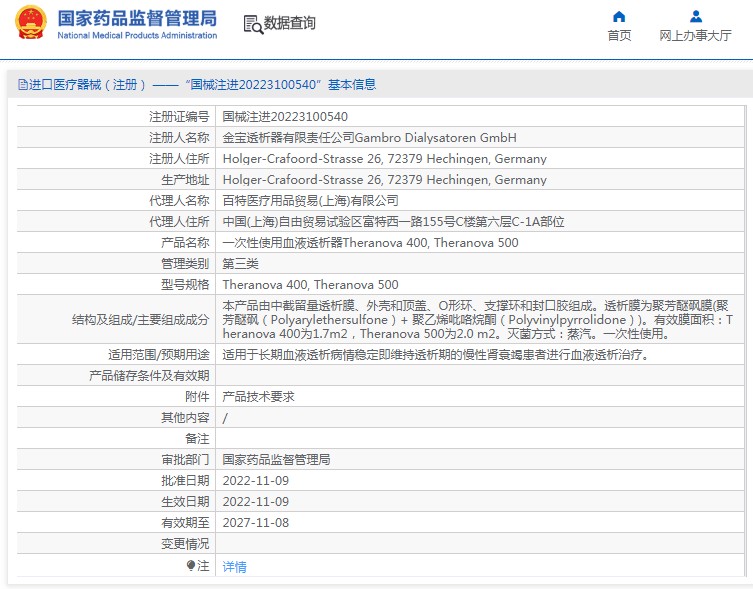The height and width of the screenshot is (589, 753).
Task: Open 数据查询 label
Action: (290, 23)
